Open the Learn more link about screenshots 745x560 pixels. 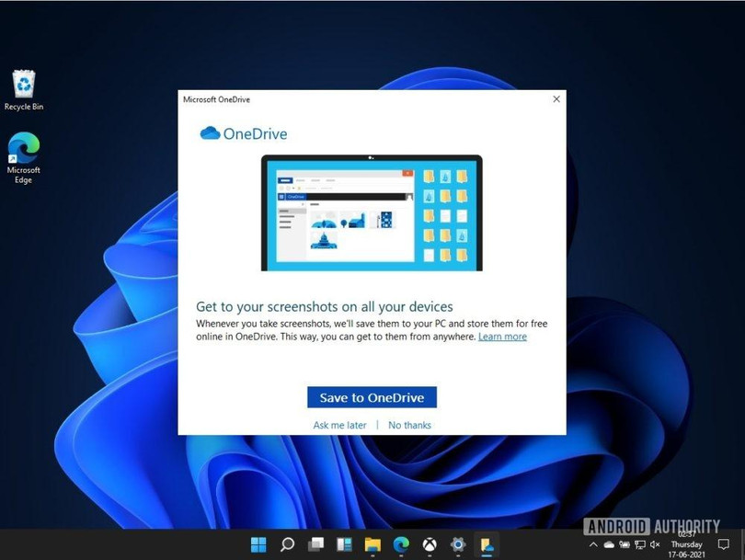click(502, 337)
